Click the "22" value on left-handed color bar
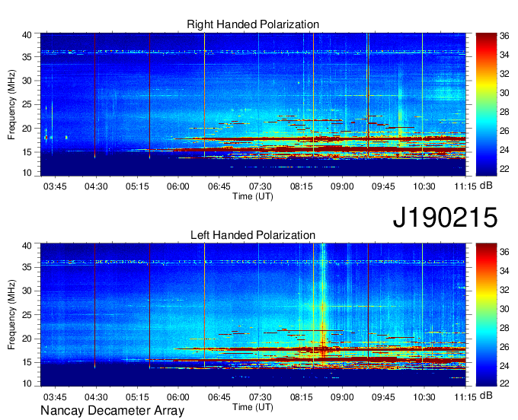The width and height of the screenshot is (518, 420). (x=504, y=383)
